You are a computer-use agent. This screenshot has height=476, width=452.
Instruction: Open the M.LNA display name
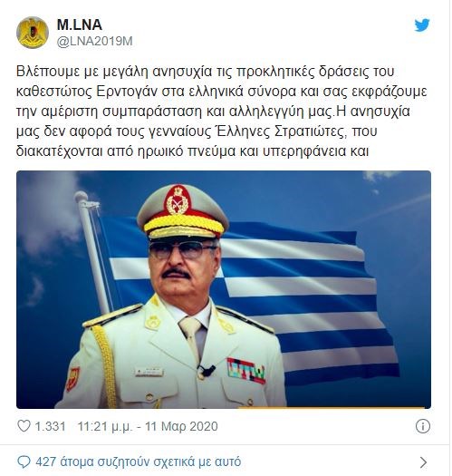tap(79, 24)
